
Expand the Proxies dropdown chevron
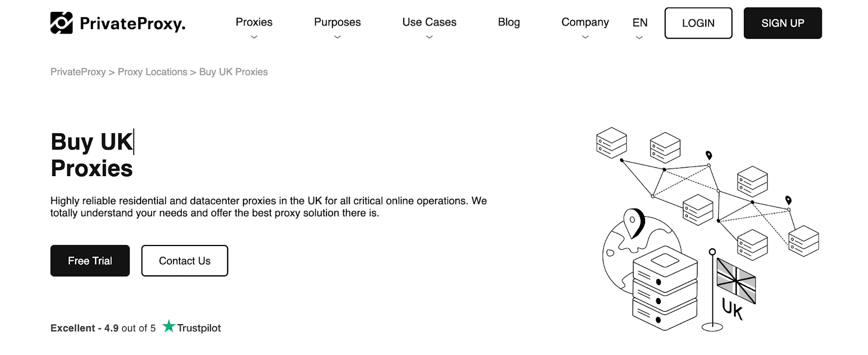pyautogui.click(x=254, y=37)
